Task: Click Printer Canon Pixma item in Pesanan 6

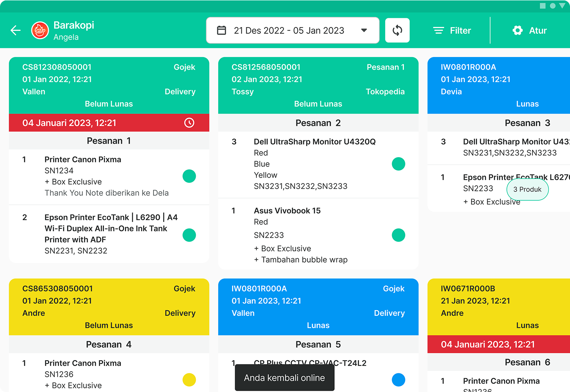Action: (502, 381)
